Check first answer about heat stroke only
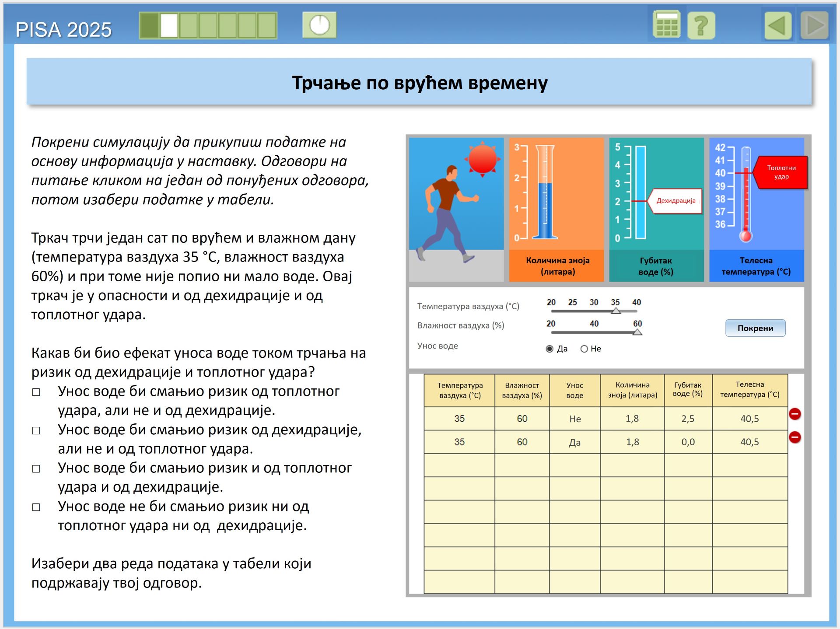 click(x=36, y=392)
